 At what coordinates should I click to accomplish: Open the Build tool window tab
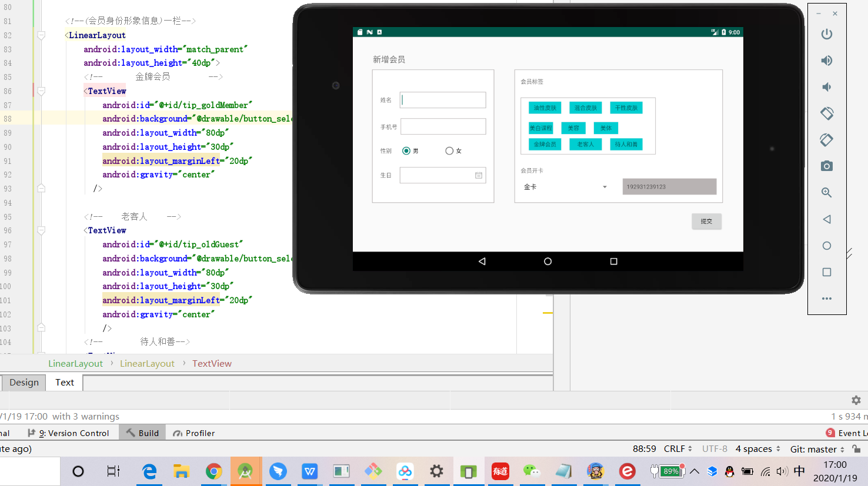coord(142,433)
